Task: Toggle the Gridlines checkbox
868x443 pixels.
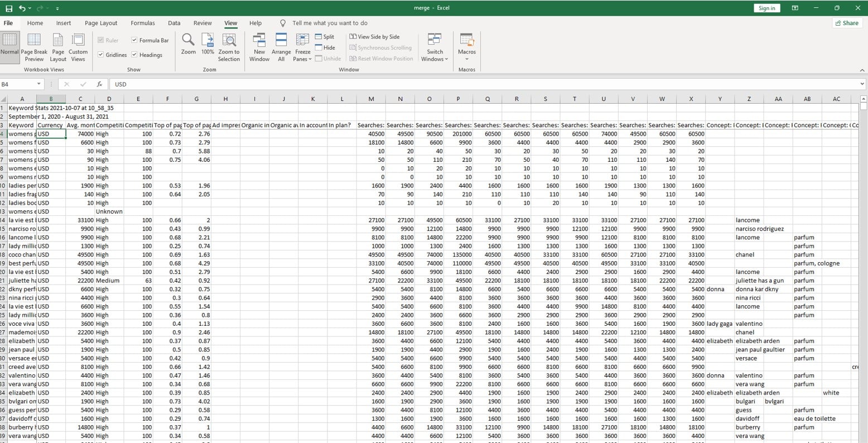Action: coord(100,55)
